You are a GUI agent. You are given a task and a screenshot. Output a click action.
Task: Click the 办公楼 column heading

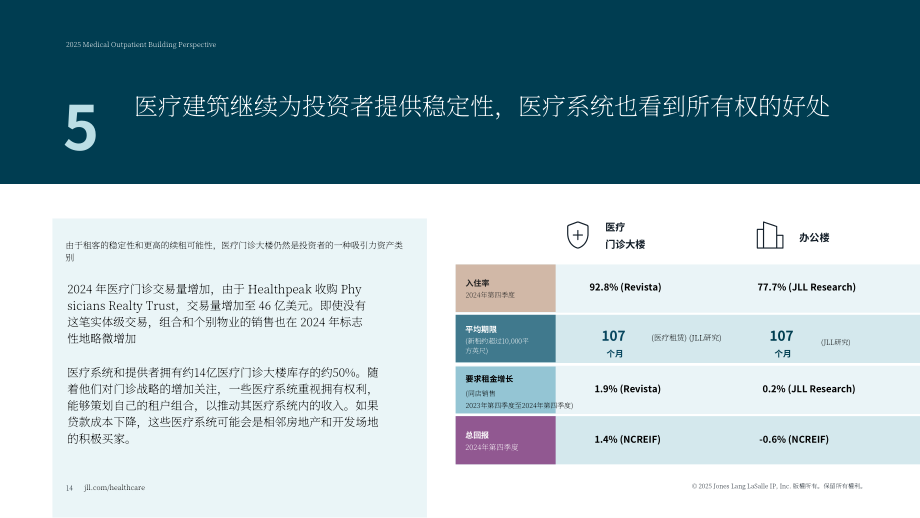(x=814, y=238)
